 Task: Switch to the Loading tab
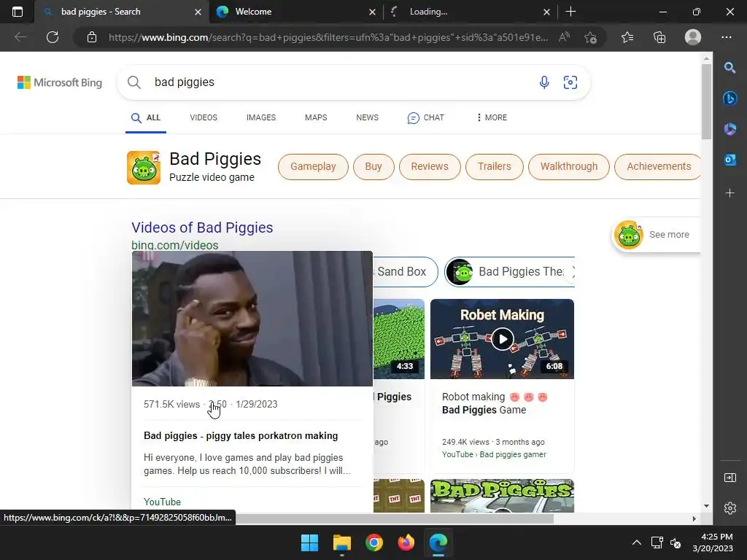pos(470,12)
